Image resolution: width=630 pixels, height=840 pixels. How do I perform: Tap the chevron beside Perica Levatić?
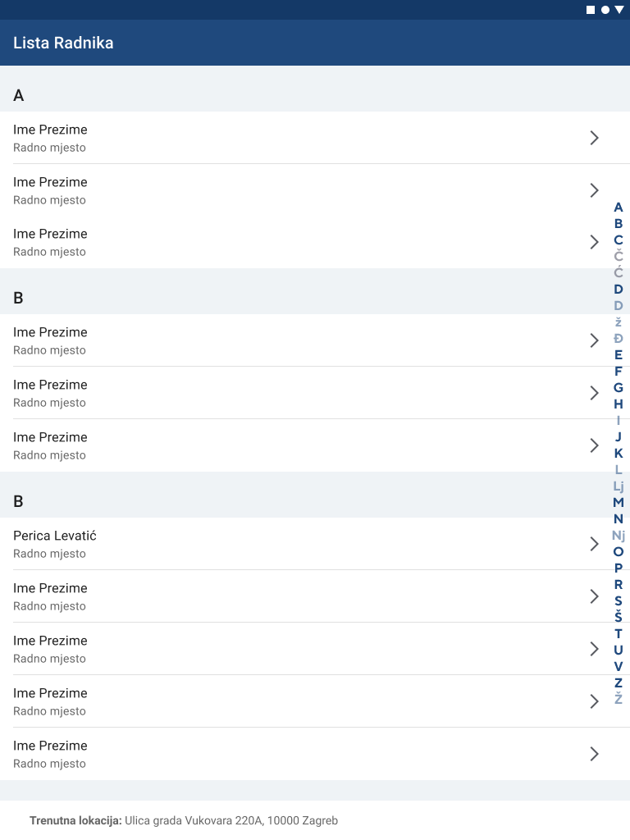(595, 544)
